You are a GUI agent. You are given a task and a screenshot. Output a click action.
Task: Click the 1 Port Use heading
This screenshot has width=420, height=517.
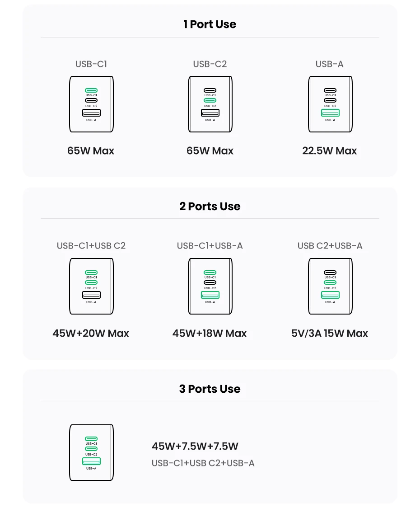210,24
